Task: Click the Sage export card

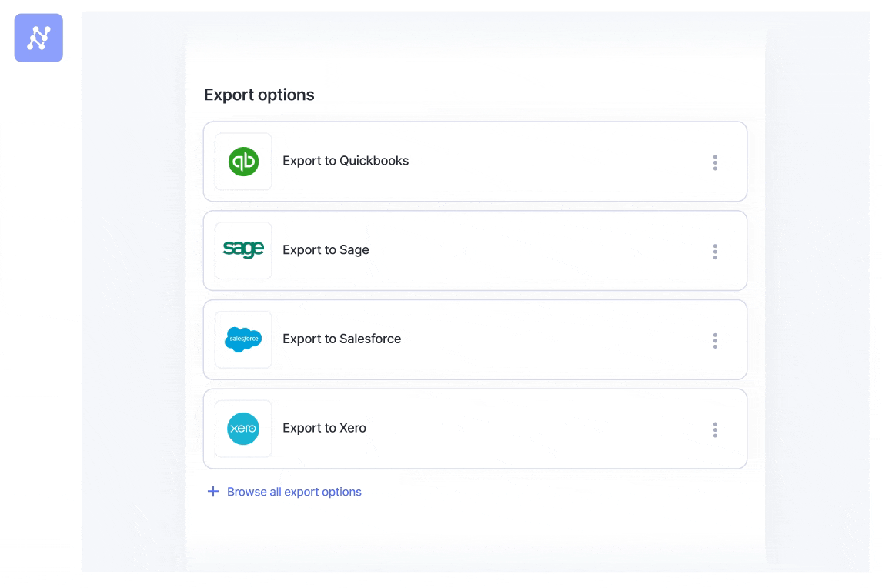Action: [475, 250]
